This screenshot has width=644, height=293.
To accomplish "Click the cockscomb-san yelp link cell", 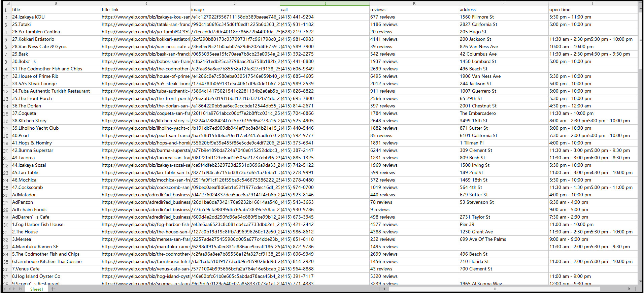I will [145, 188].
